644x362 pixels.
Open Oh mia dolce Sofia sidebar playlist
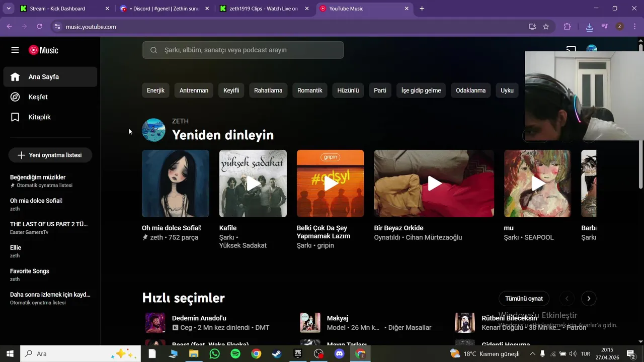tap(50, 204)
